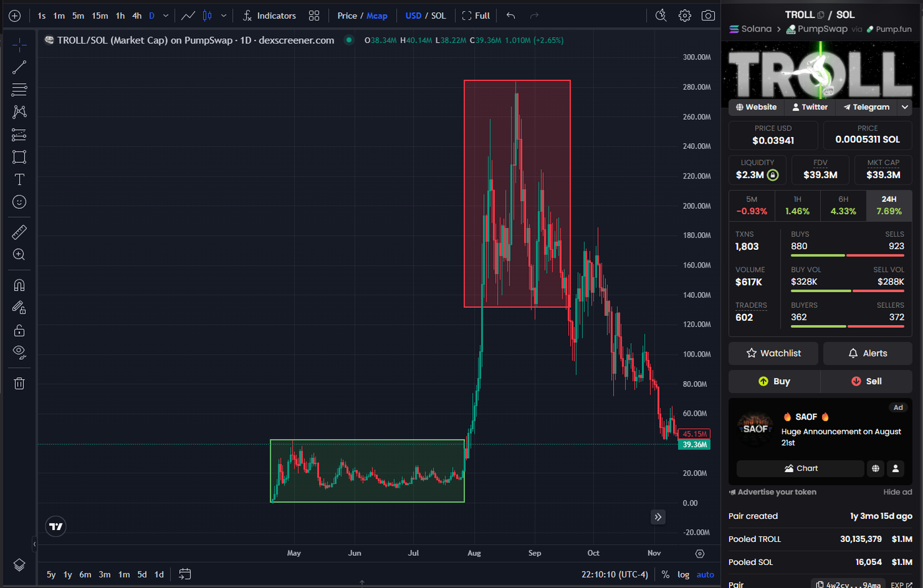Viewport: 923px width, 588px height.
Task: Remove drawings with the trash icon
Action: (19, 383)
